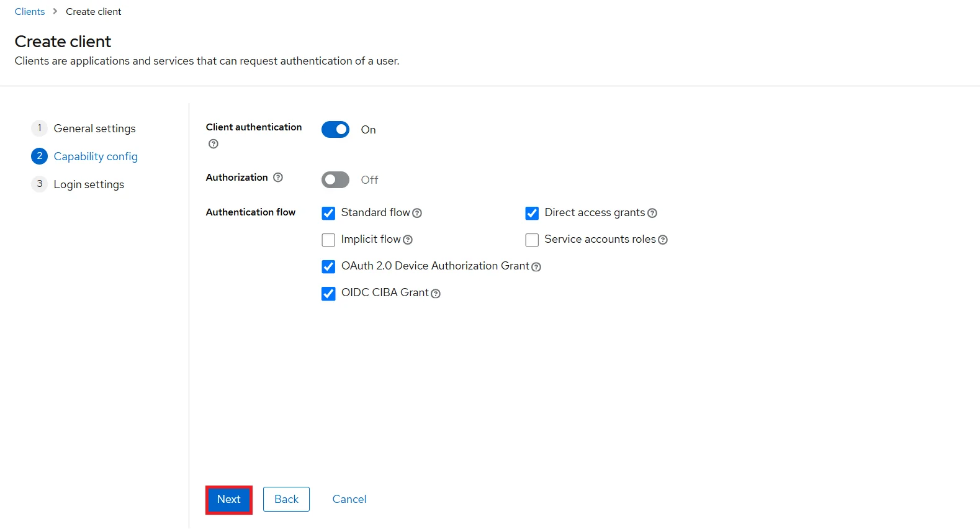Viewport: 980px width, 529px height.
Task: Open help icon for Client authentication
Action: 214,144
